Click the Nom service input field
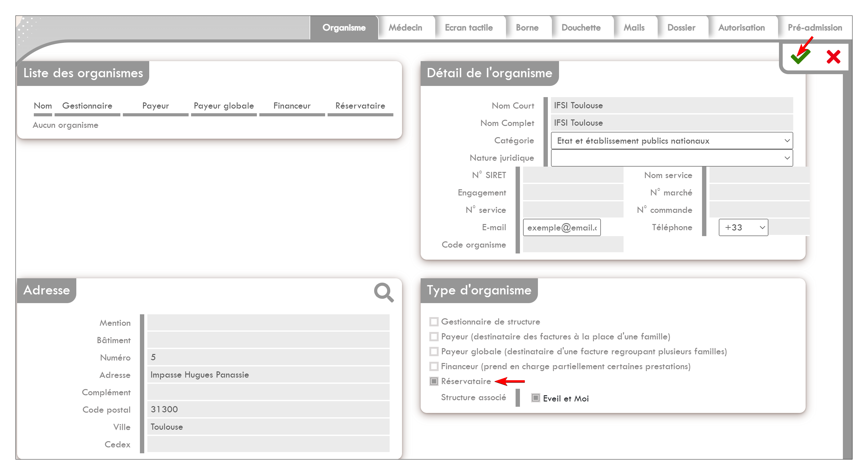 tap(759, 175)
